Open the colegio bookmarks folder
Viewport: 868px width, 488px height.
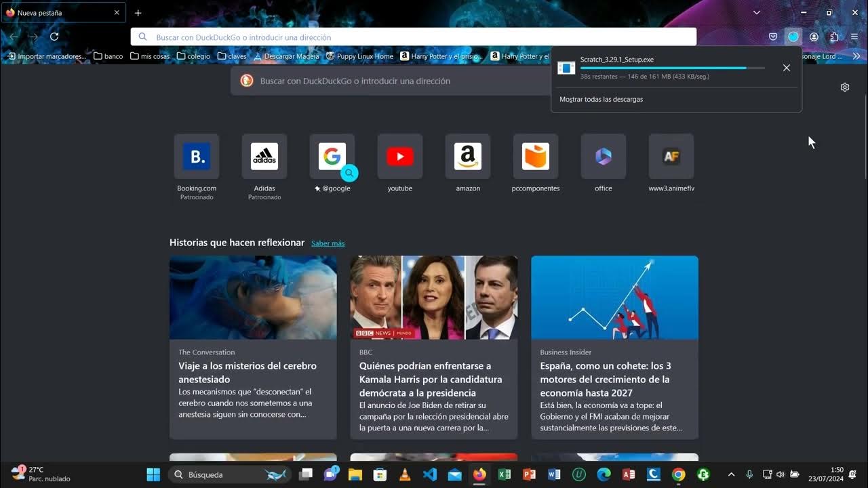click(193, 56)
